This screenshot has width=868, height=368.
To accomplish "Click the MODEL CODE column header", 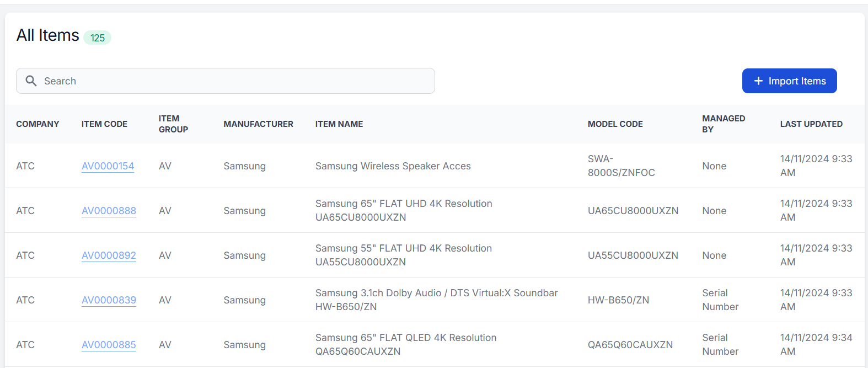I will pyautogui.click(x=615, y=124).
